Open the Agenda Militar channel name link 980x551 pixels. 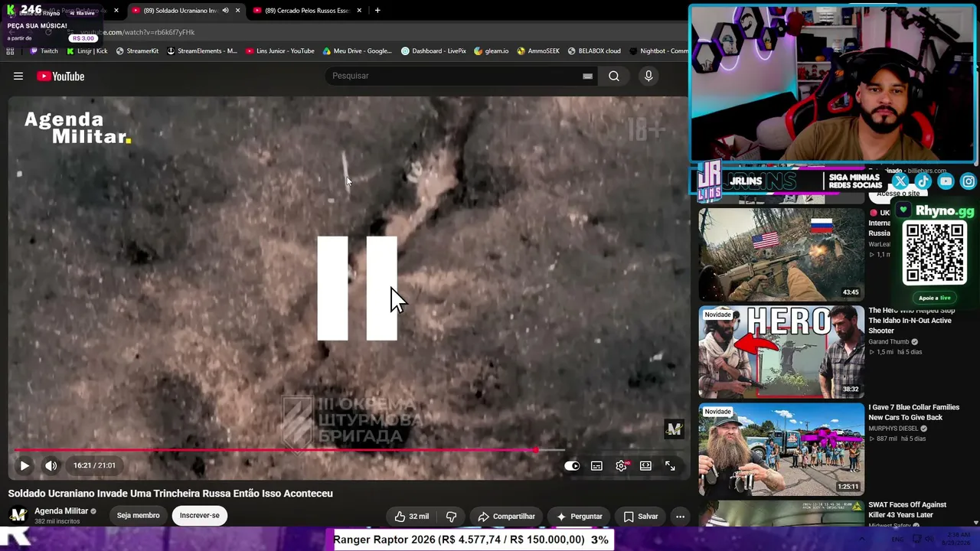(61, 510)
